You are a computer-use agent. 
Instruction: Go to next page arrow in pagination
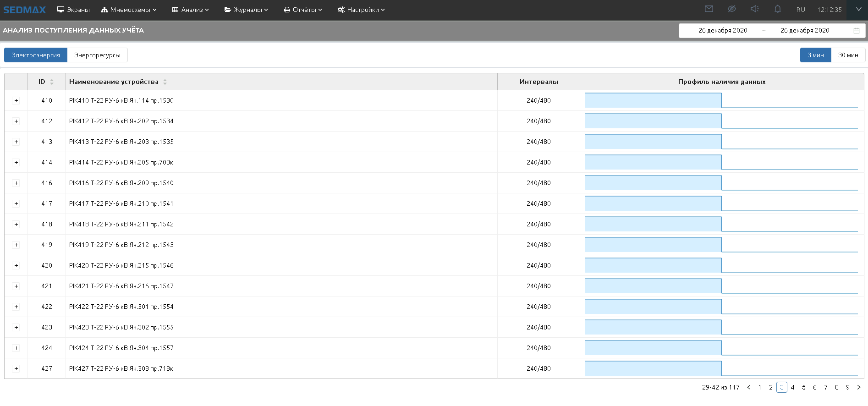click(859, 387)
